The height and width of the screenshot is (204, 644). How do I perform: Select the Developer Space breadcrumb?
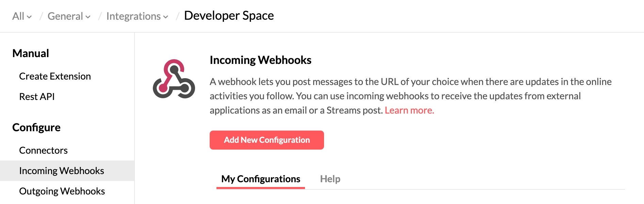pyautogui.click(x=228, y=16)
